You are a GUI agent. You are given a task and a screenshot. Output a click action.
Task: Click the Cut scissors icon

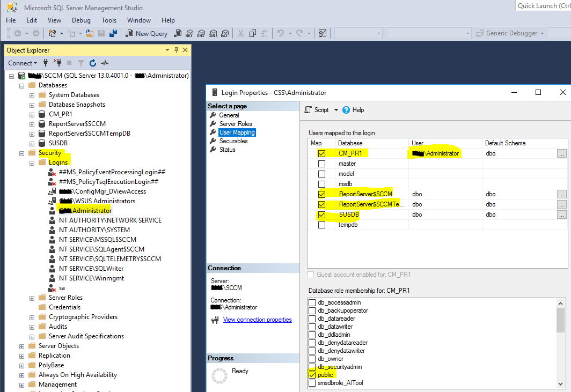(241, 33)
